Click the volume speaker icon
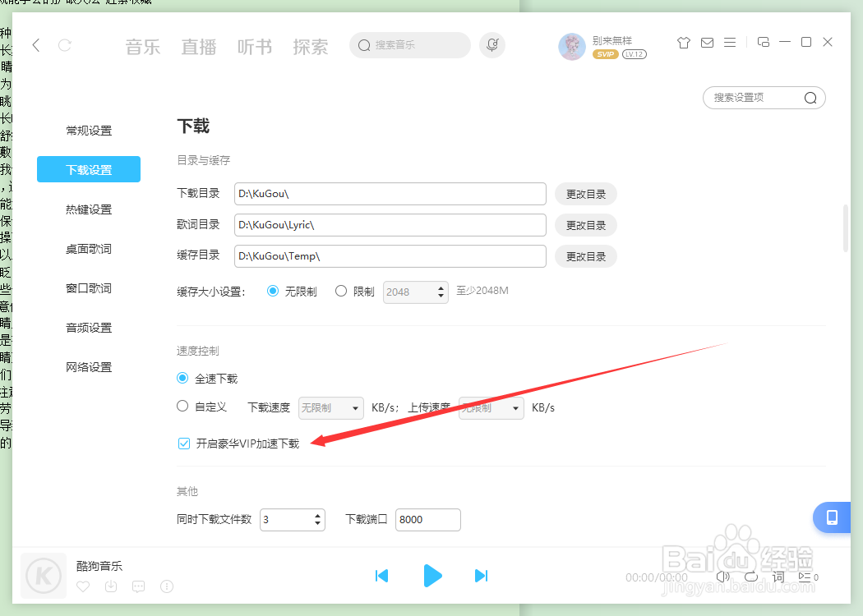863x616 pixels. pos(723,577)
